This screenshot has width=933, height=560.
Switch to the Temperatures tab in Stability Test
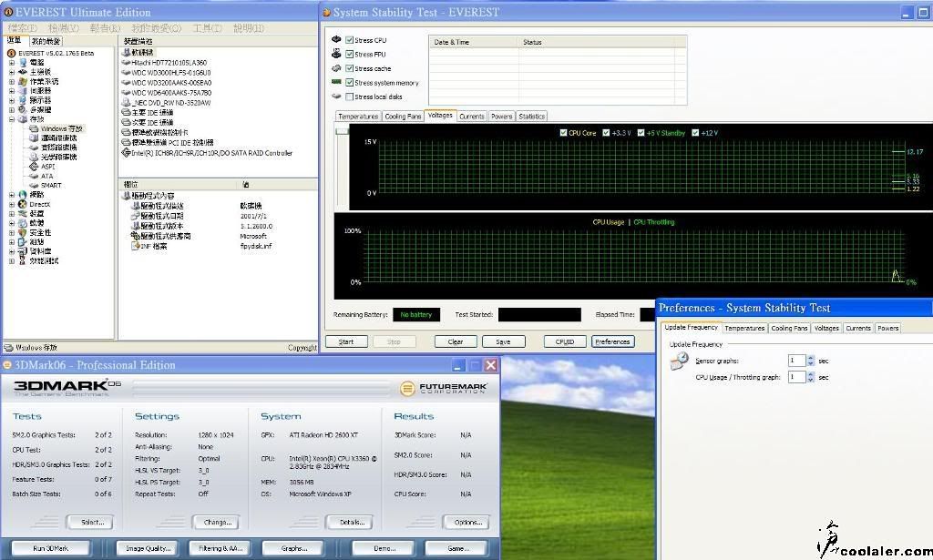tap(358, 117)
